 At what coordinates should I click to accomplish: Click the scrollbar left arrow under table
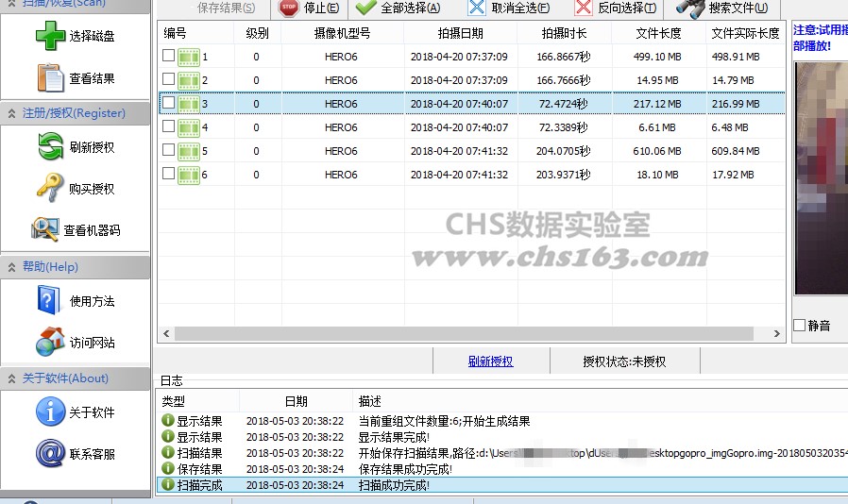coord(166,334)
